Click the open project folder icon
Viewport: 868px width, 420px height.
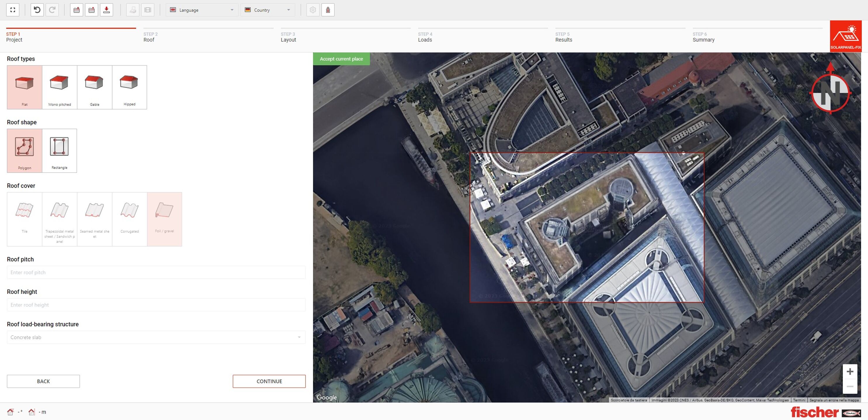point(91,10)
